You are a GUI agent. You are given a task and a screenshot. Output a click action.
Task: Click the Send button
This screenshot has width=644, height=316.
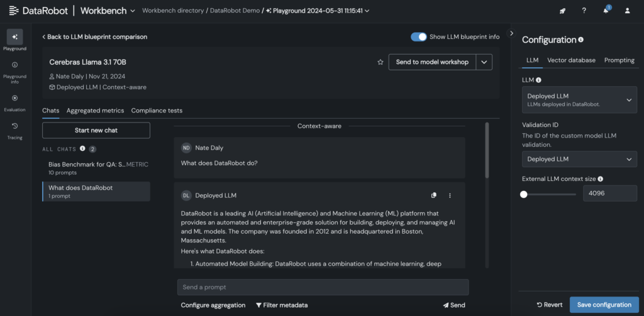pos(454,305)
